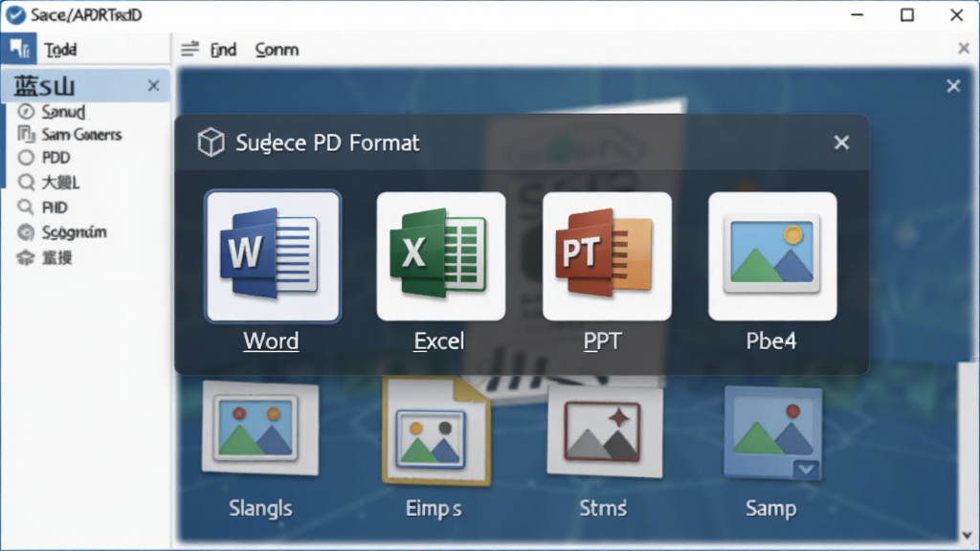Click the Stms label
The height and width of the screenshot is (551, 980).
[x=603, y=508]
